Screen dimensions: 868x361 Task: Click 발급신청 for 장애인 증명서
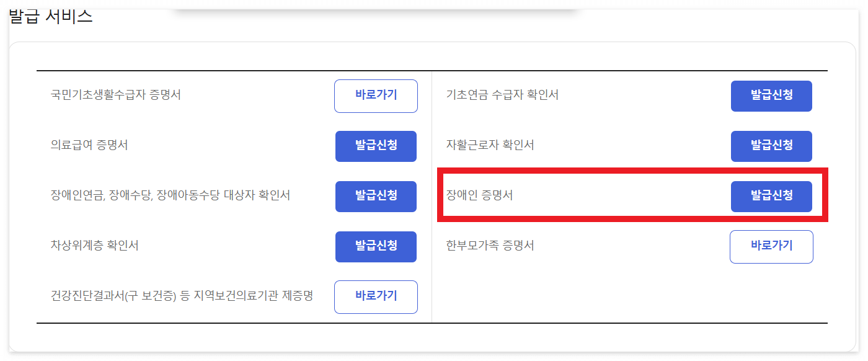pyautogui.click(x=771, y=196)
